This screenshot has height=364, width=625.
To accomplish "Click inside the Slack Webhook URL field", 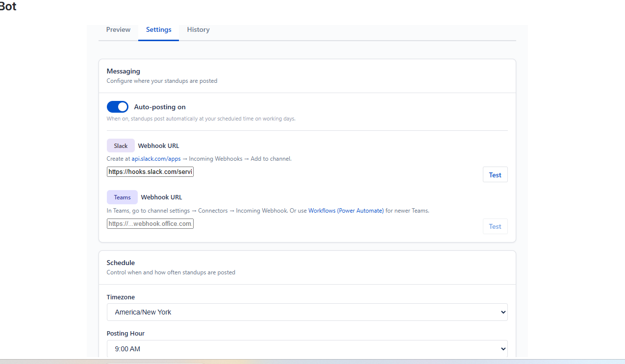I will (150, 171).
